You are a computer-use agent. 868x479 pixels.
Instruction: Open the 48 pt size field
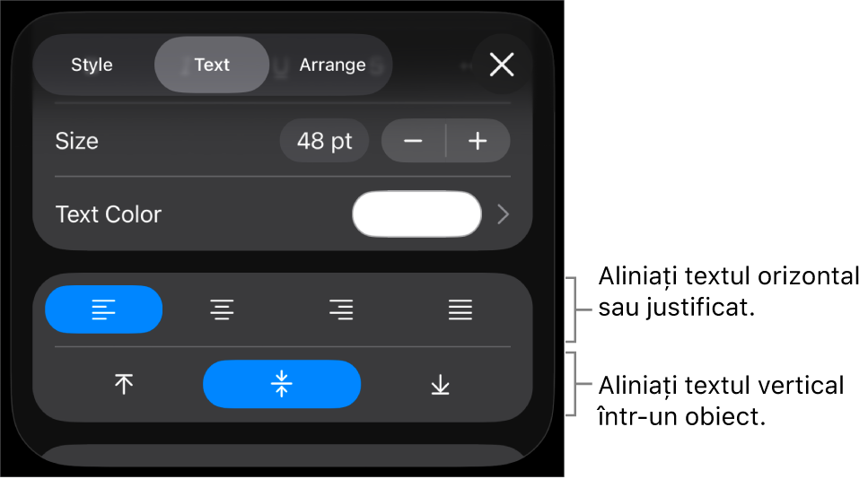click(x=324, y=141)
